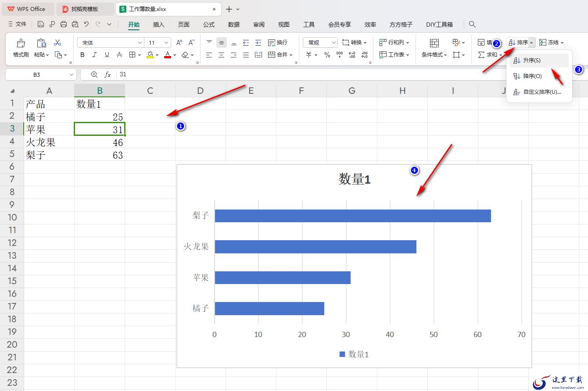Image resolution: width=588 pixels, height=391 pixels.
Task: Click the Print icon in quick access toolbar
Action: coord(64,24)
